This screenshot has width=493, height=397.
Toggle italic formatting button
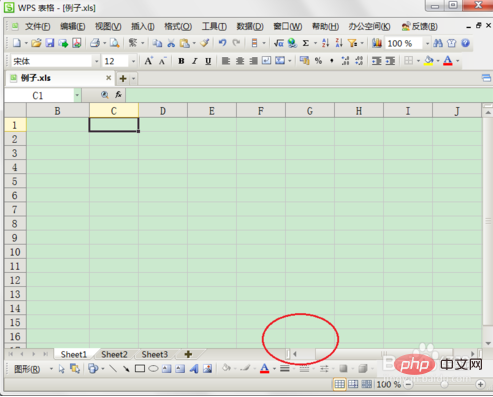click(x=195, y=61)
